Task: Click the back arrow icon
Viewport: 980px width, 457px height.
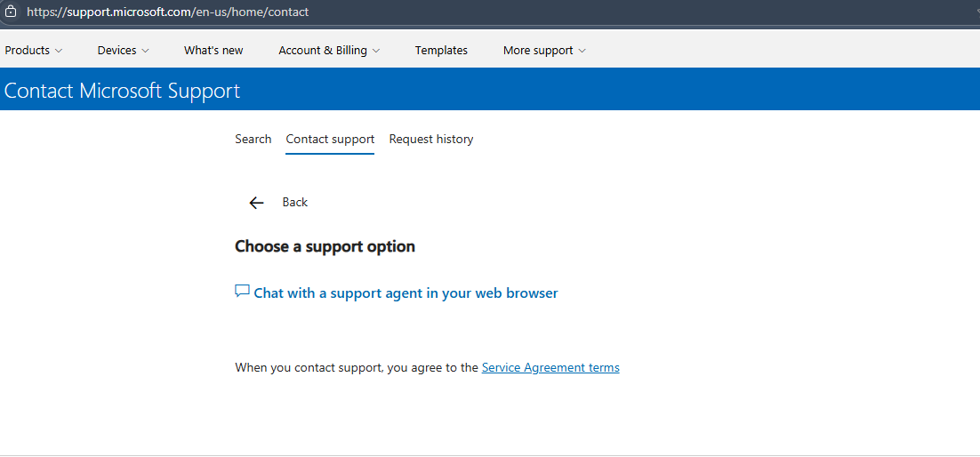Action: [256, 203]
